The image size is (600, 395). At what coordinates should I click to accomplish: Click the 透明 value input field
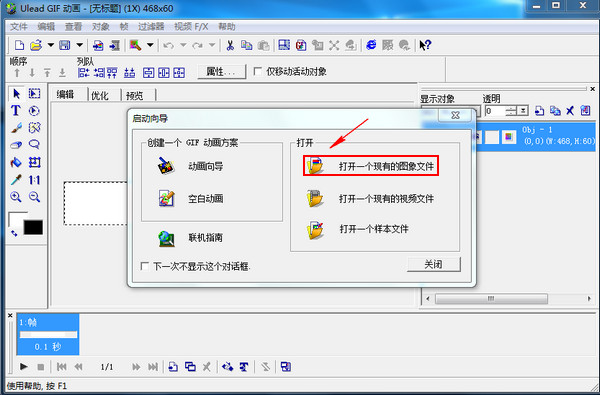pos(494,111)
